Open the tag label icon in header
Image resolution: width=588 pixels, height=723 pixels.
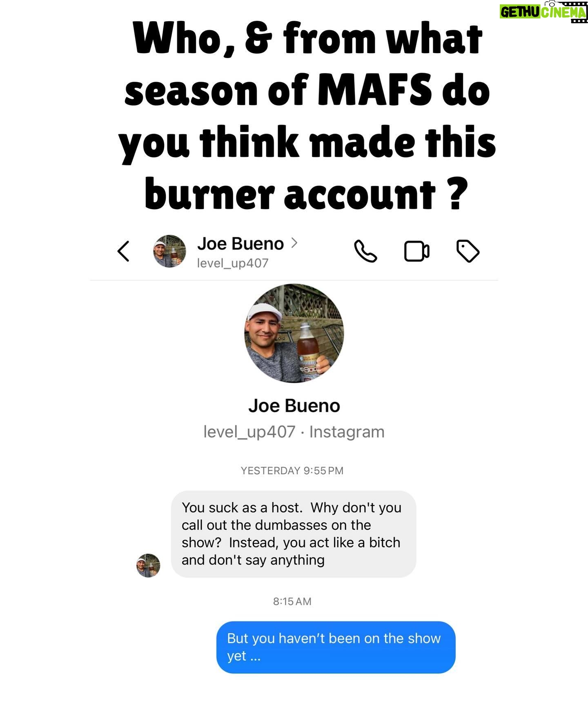pyautogui.click(x=468, y=251)
